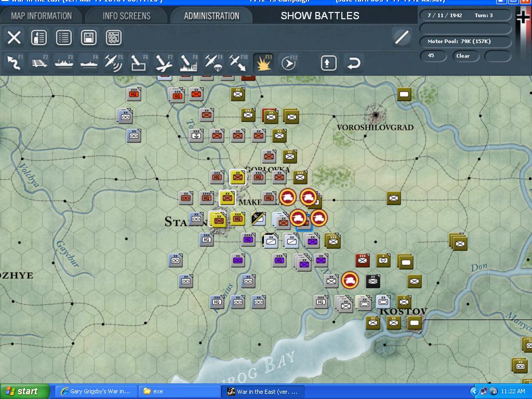Open the player info report icon

[38, 37]
